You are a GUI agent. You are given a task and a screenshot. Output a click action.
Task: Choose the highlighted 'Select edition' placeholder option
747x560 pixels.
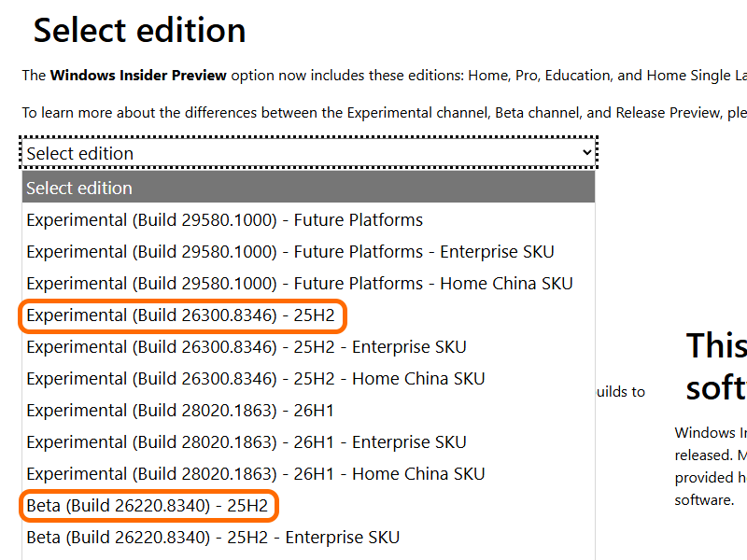tap(308, 188)
